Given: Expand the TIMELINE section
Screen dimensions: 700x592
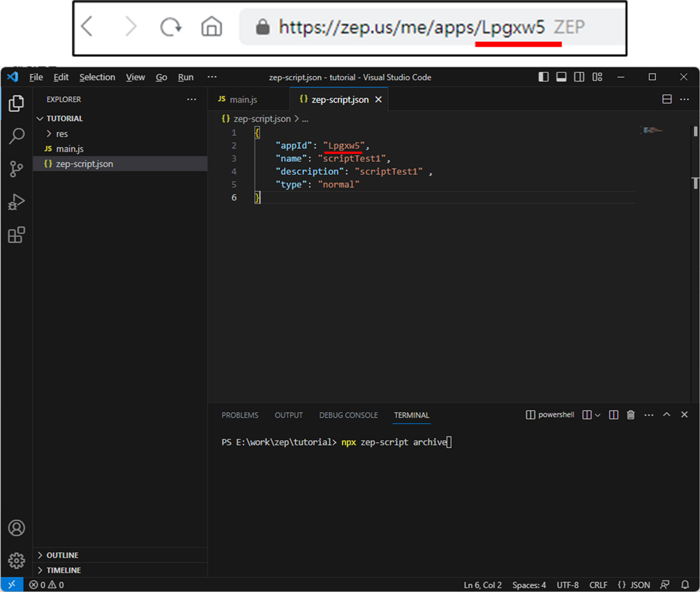Looking at the screenshot, I should (120, 570).
